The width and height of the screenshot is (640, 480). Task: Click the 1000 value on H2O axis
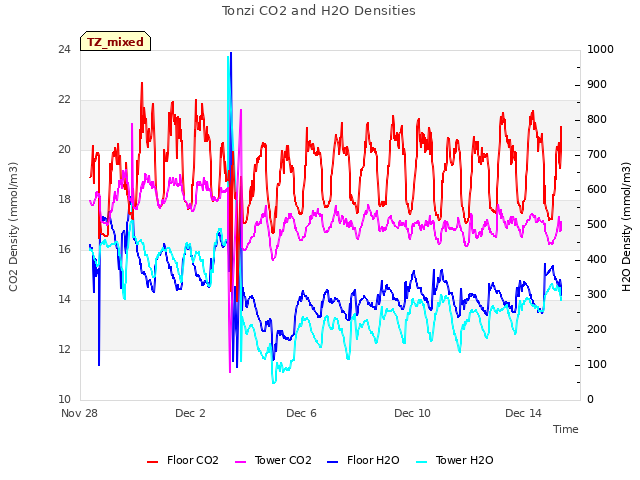(x=600, y=50)
